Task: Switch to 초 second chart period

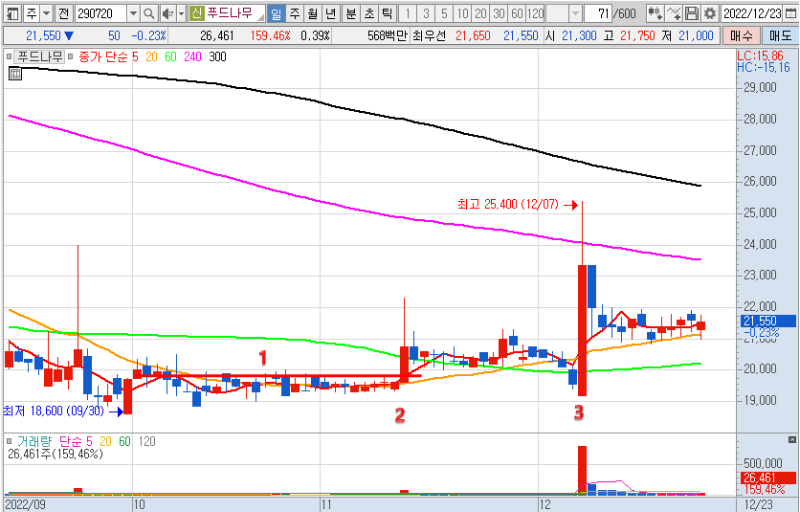Action: (x=369, y=13)
